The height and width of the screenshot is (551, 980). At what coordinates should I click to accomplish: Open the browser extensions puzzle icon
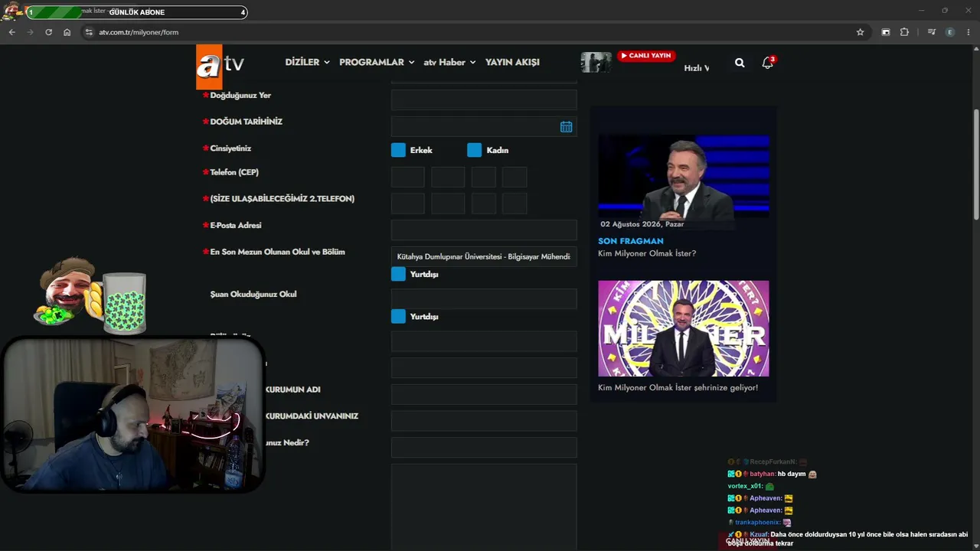click(x=904, y=32)
